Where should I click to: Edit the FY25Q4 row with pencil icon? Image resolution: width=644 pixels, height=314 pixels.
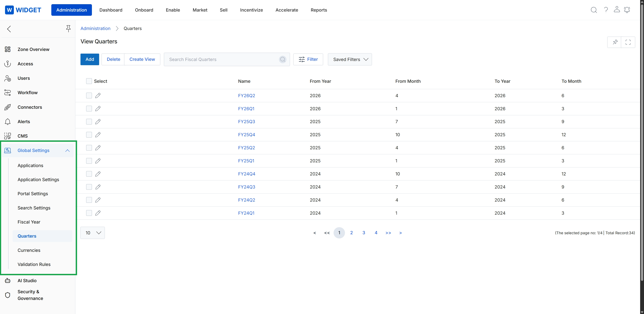[98, 135]
